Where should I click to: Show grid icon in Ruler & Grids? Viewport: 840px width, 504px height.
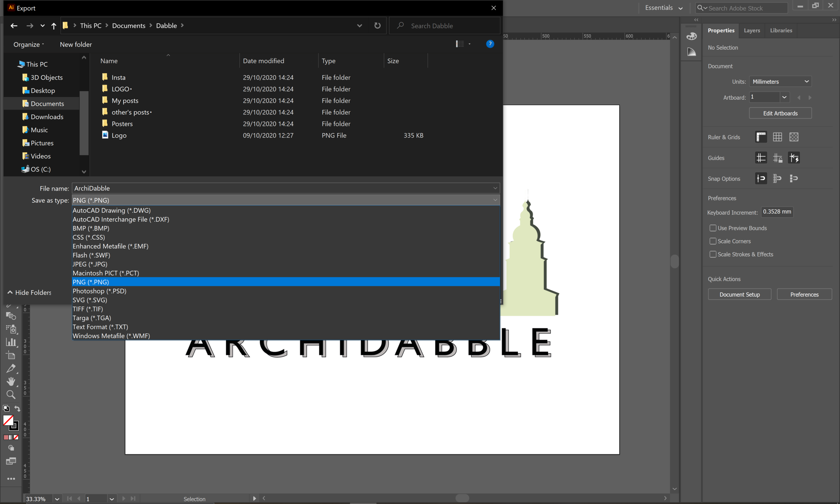pyautogui.click(x=778, y=137)
